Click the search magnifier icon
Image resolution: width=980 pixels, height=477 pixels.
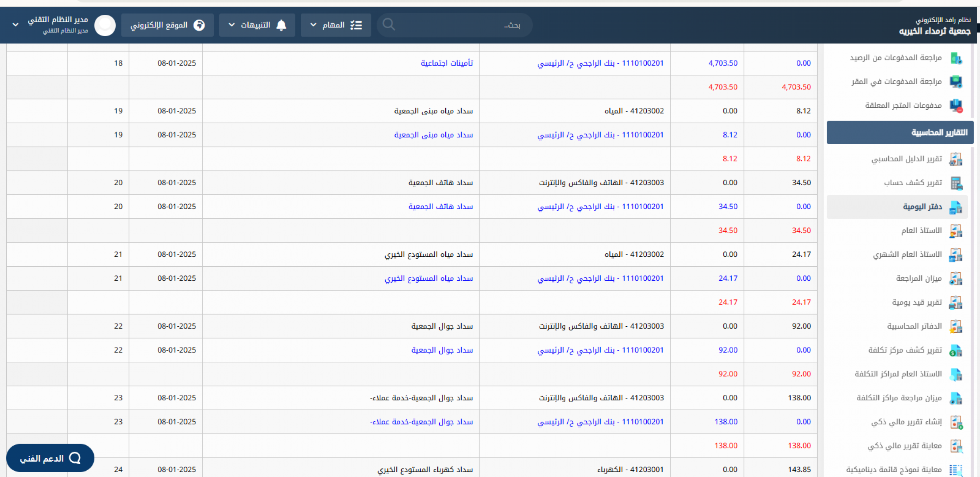coord(389,25)
